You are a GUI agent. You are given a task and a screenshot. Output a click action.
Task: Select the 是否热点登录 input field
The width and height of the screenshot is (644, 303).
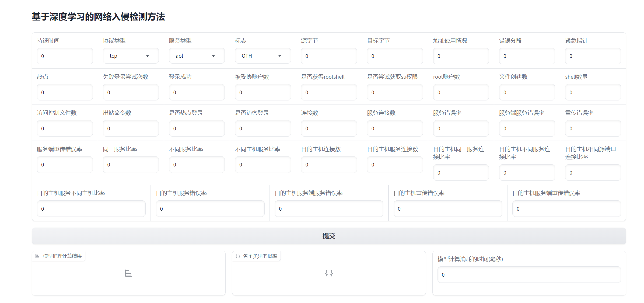pyautogui.click(x=197, y=128)
